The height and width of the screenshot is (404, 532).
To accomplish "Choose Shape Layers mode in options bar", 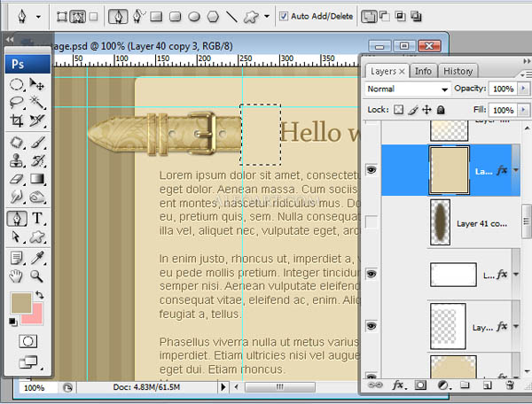I will point(61,16).
